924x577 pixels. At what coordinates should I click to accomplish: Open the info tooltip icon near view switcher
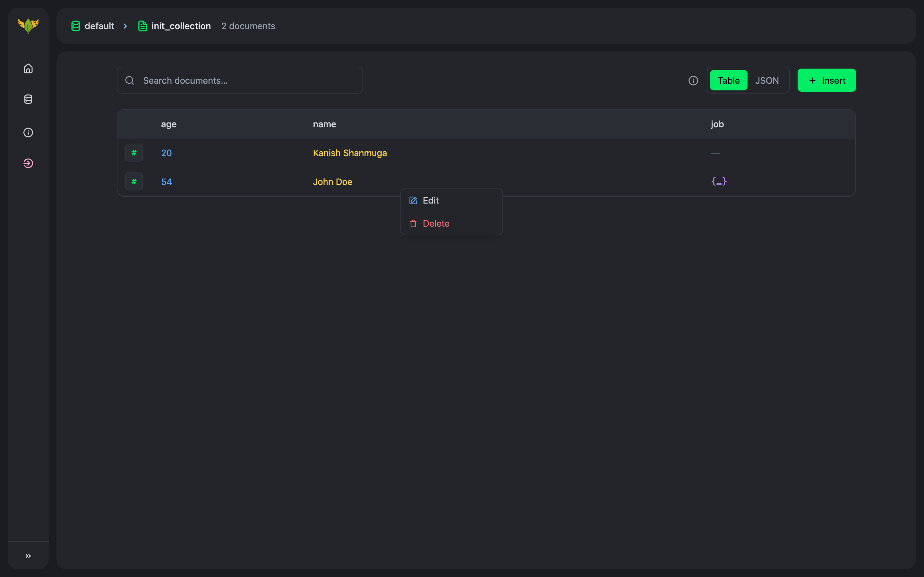point(693,80)
